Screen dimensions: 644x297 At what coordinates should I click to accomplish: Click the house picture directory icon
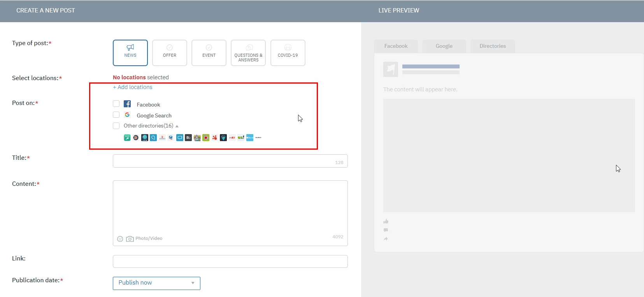coord(197,138)
